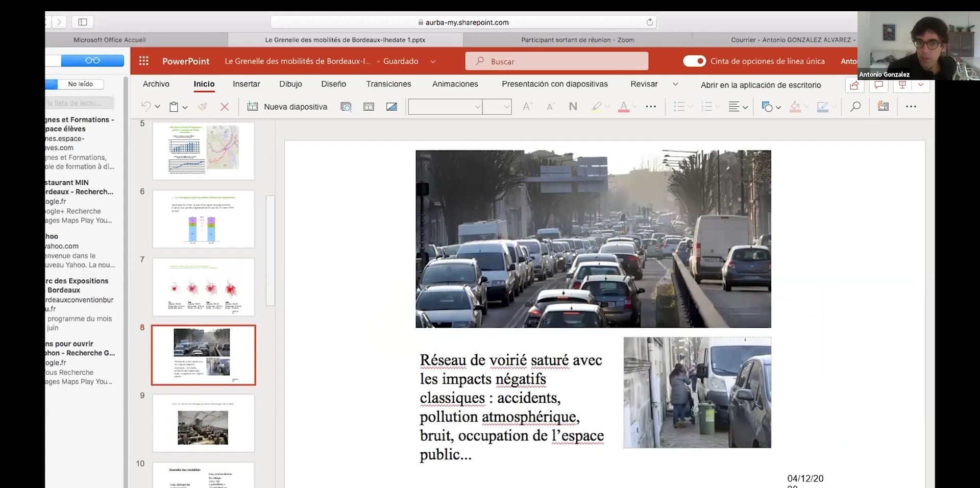Select slide 5 thumbnail
Viewport: 980px width, 488px height.
click(x=204, y=151)
